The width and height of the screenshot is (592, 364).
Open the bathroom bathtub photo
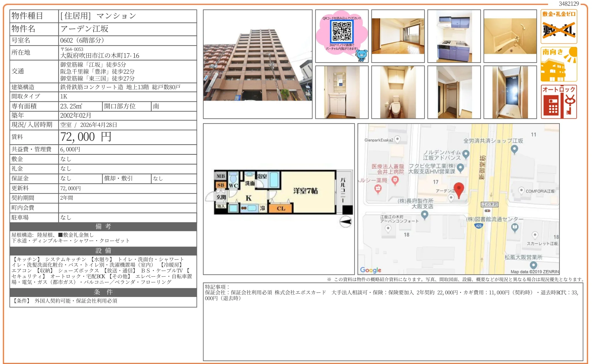pyautogui.click(x=510, y=36)
